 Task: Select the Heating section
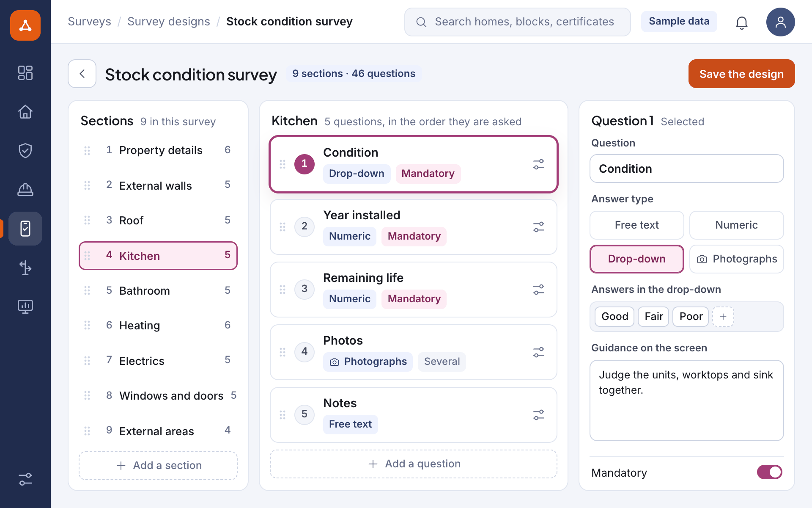point(158,326)
